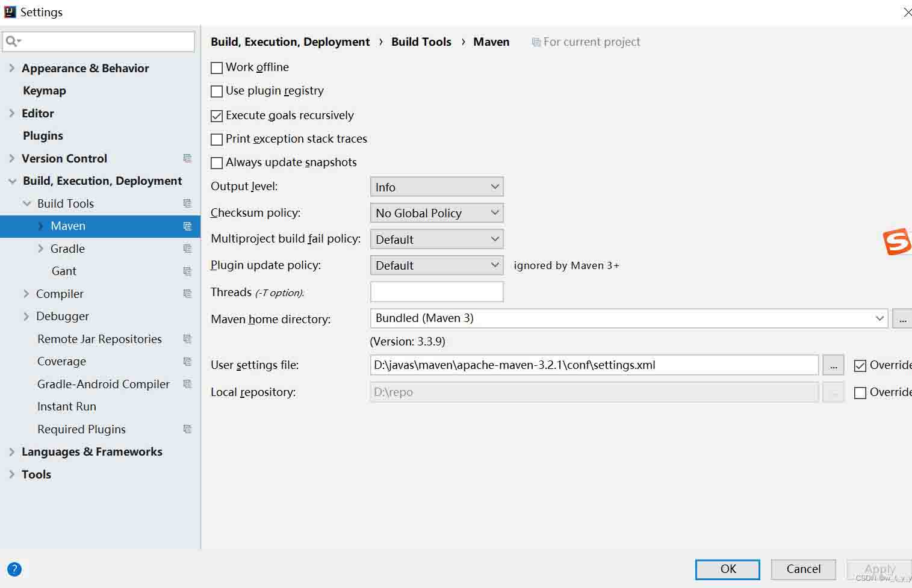Enable Print exception stack traces

point(217,140)
